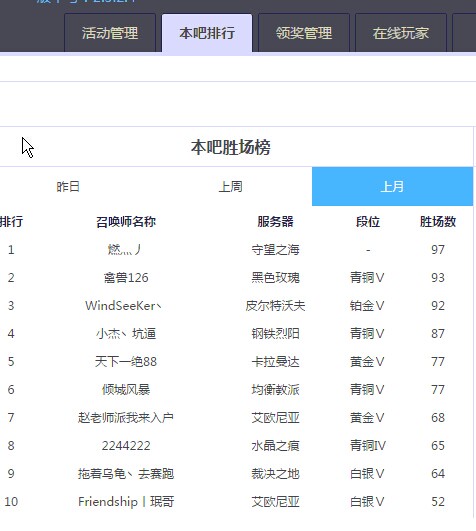The height and width of the screenshot is (531, 476).
Task: Select summoner 拖着乌龟丶去赛跑
Action: [x=126, y=474]
